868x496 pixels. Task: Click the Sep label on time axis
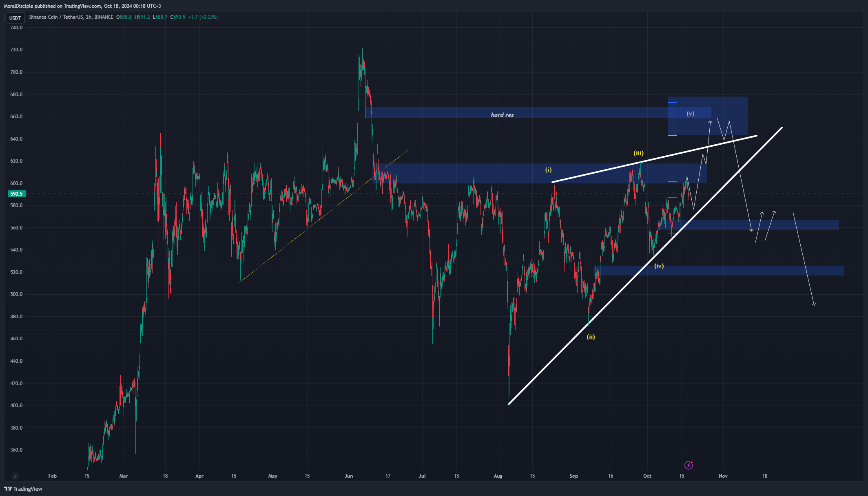(574, 476)
